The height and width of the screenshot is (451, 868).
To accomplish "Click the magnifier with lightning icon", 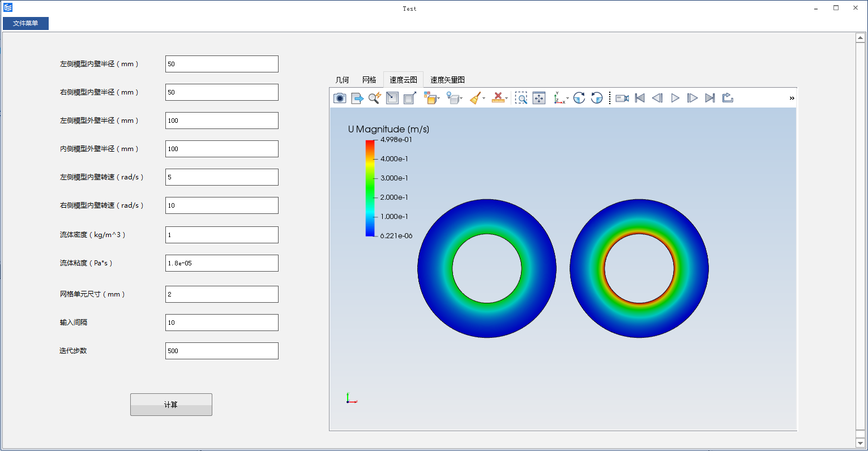I will (x=374, y=98).
